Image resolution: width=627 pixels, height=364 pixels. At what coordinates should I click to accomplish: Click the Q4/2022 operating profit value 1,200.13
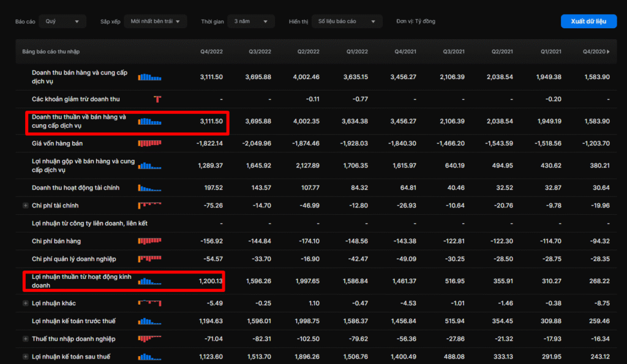point(211,281)
